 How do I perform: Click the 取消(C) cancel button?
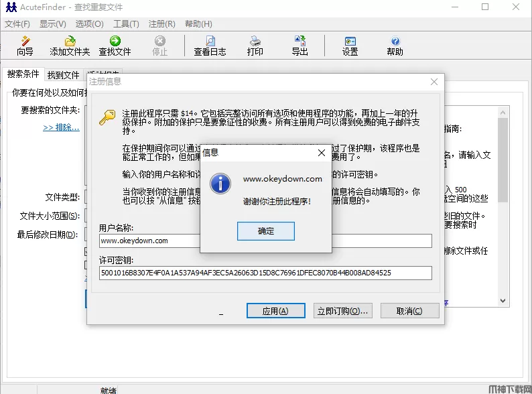point(409,311)
